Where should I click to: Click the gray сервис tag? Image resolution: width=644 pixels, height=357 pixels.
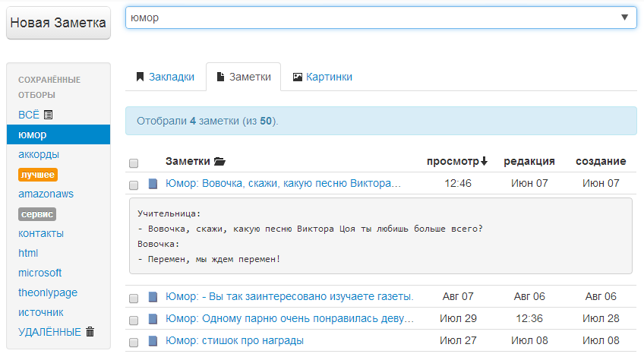(x=37, y=214)
